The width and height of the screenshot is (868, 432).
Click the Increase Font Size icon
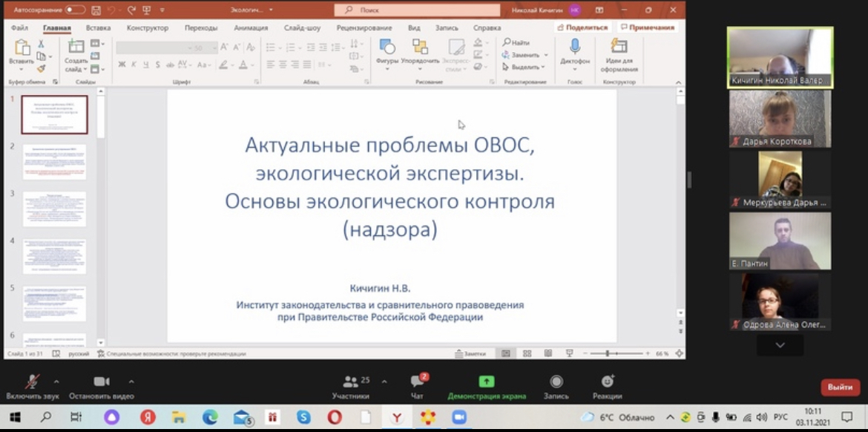[225, 48]
